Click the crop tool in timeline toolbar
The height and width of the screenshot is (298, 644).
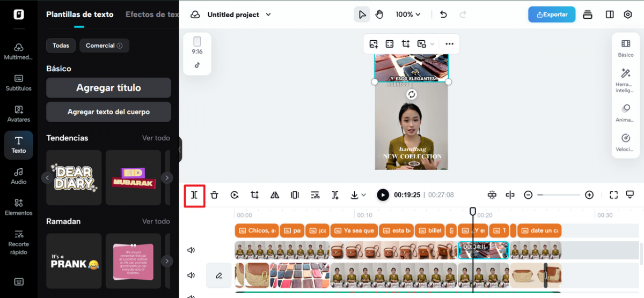pos(254,195)
